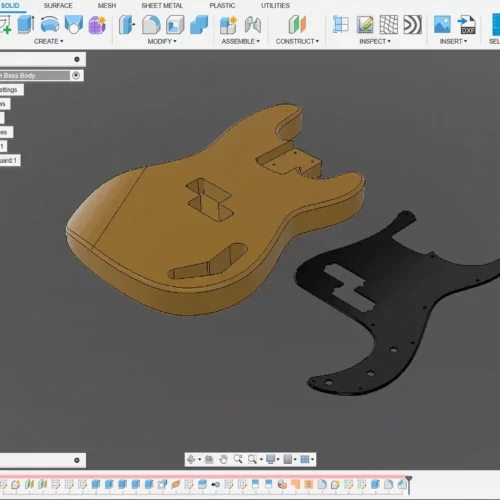
Task: Click the timeline end-of-history marker
Action: [x=409, y=484]
